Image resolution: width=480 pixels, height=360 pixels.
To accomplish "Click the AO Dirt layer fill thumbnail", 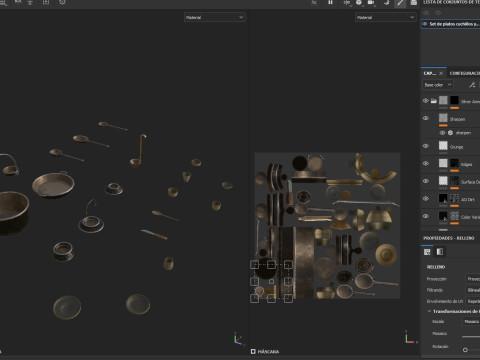I will tap(443, 198).
